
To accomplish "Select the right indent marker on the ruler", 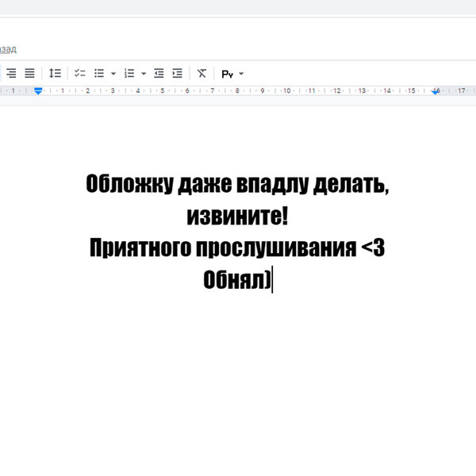I will coord(436,92).
